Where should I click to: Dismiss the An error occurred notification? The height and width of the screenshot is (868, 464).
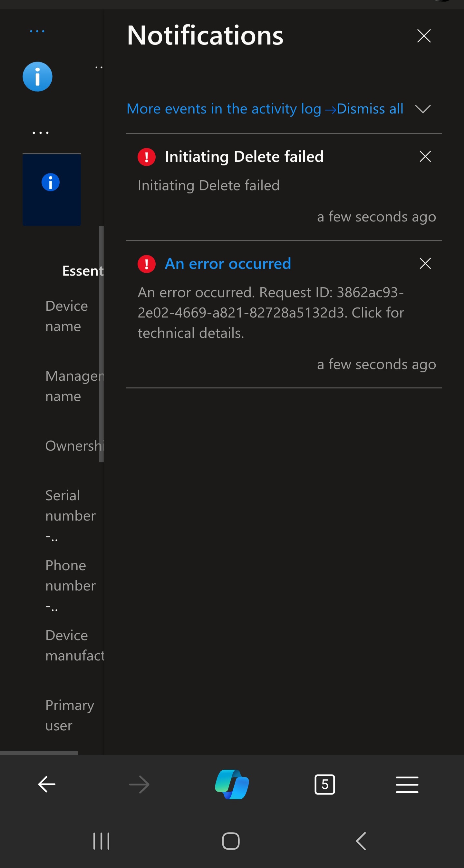click(x=425, y=264)
